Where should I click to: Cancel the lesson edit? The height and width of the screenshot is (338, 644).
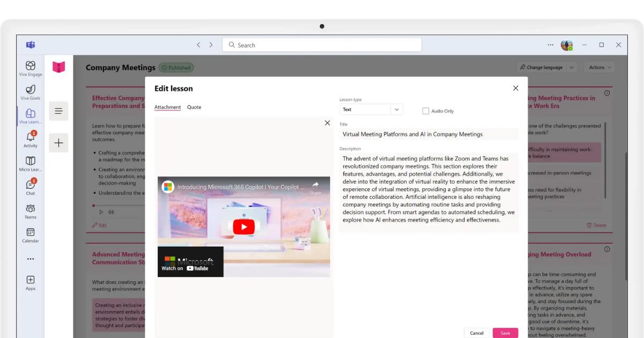(x=477, y=333)
